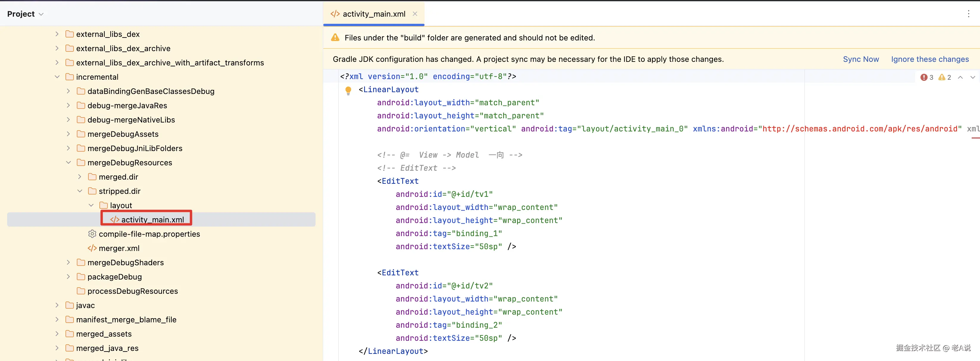980x361 pixels.
Task: Collapse the stripped.dir folder
Action: 79,191
